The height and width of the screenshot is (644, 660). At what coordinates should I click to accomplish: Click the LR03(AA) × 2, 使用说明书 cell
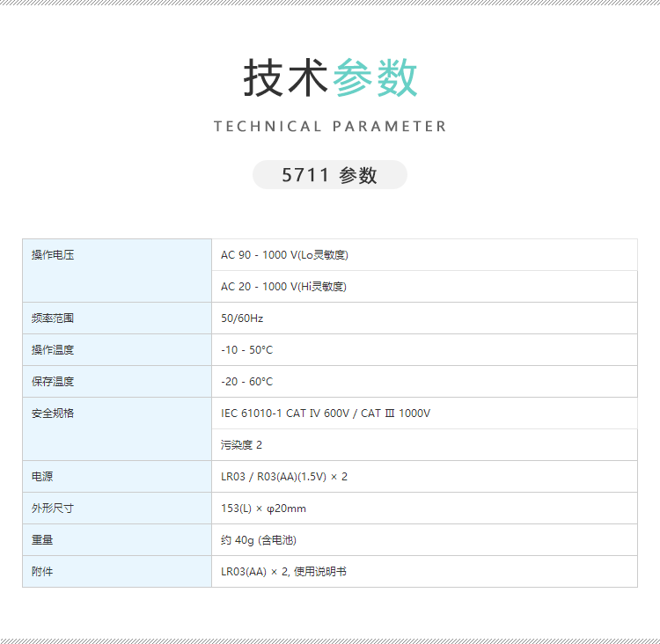(x=424, y=571)
